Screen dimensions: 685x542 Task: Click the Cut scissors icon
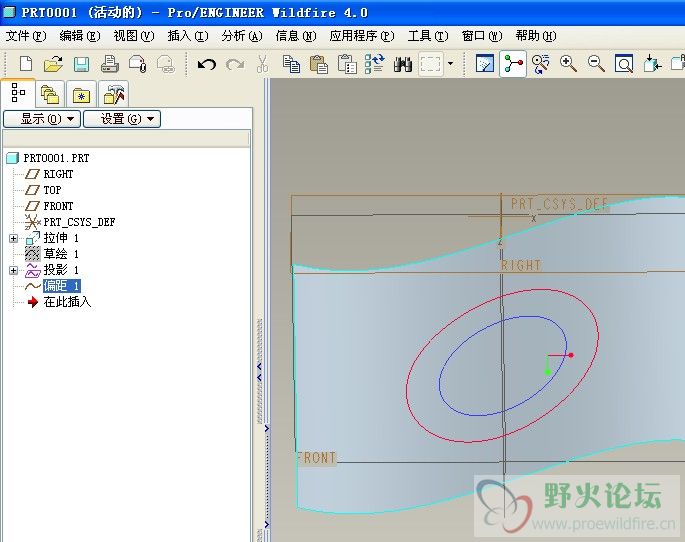point(263,64)
